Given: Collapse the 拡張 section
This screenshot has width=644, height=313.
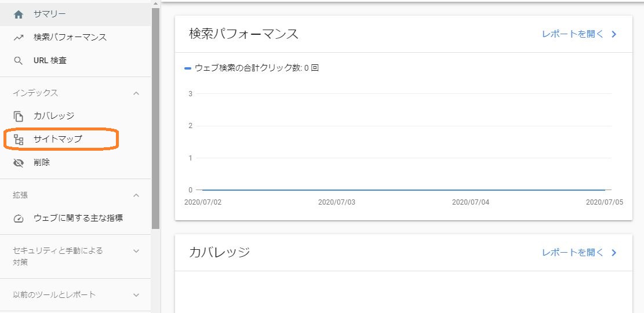Looking at the screenshot, I should 136,195.
